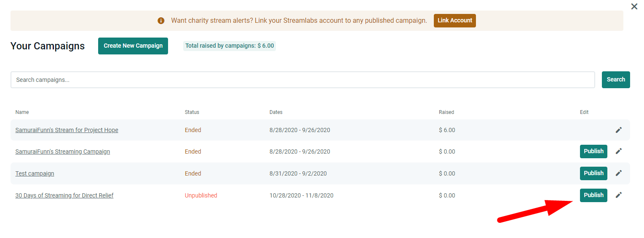Open 30 Days of Streaming for Direct Relief
Image resolution: width=644 pixels, height=238 pixels.
pyautogui.click(x=64, y=195)
